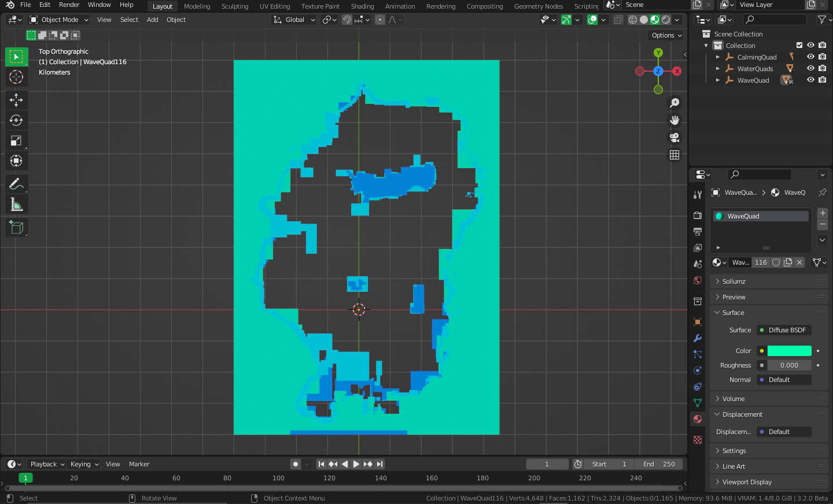The image size is (833, 504).
Task: Toggle snapping magnet in header
Action: point(347,20)
